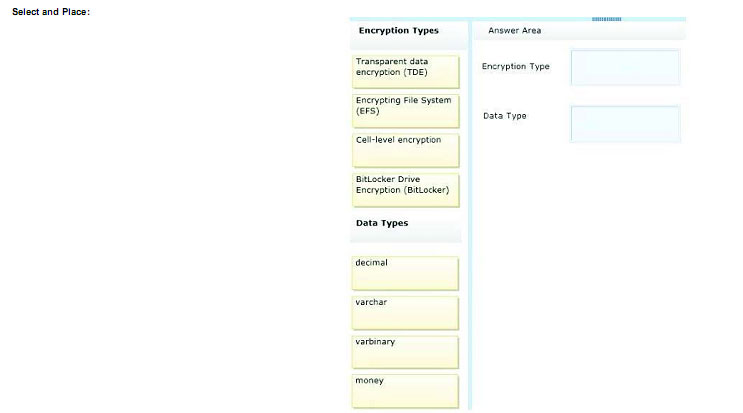The width and height of the screenshot is (743, 413).
Task: Select the decimal data type tile
Action: pyautogui.click(x=405, y=273)
